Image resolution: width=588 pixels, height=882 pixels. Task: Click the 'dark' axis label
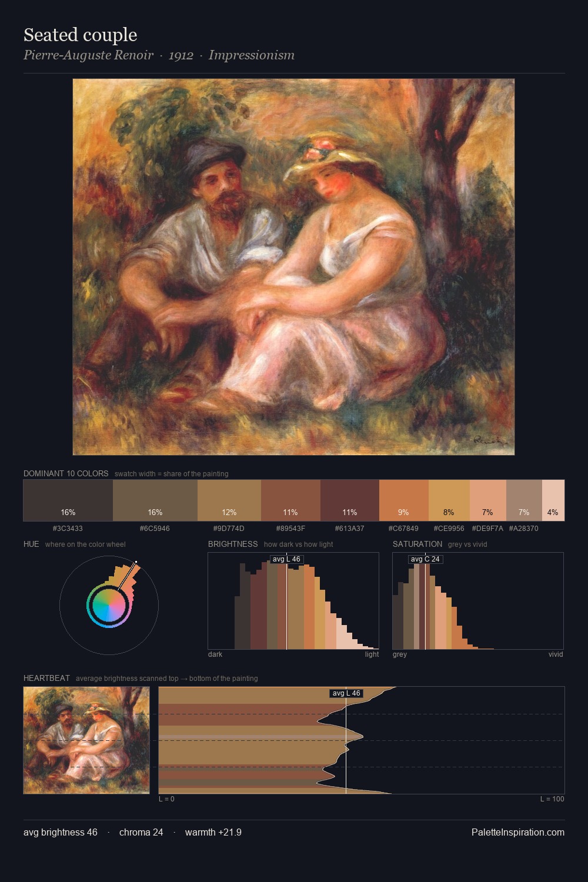point(215,654)
